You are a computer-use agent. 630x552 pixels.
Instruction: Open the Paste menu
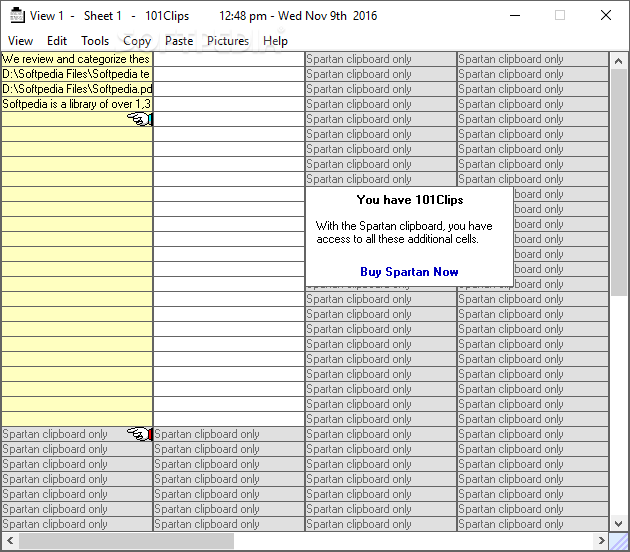click(x=179, y=41)
